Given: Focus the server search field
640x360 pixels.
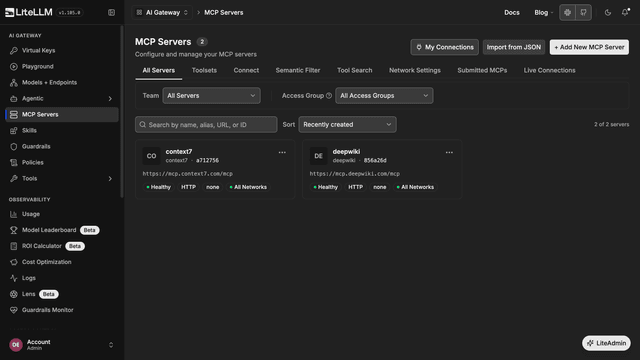Looking at the screenshot, I should [206, 125].
